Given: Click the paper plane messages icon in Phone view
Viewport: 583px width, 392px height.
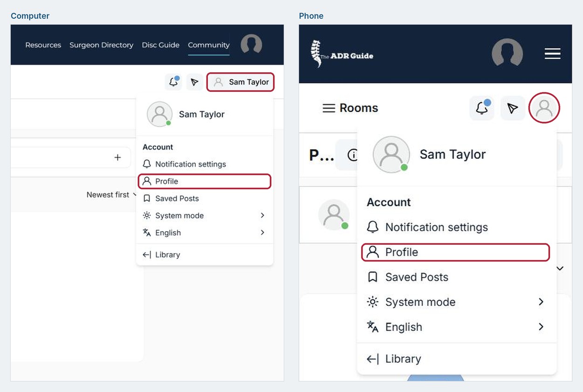Looking at the screenshot, I should point(513,108).
